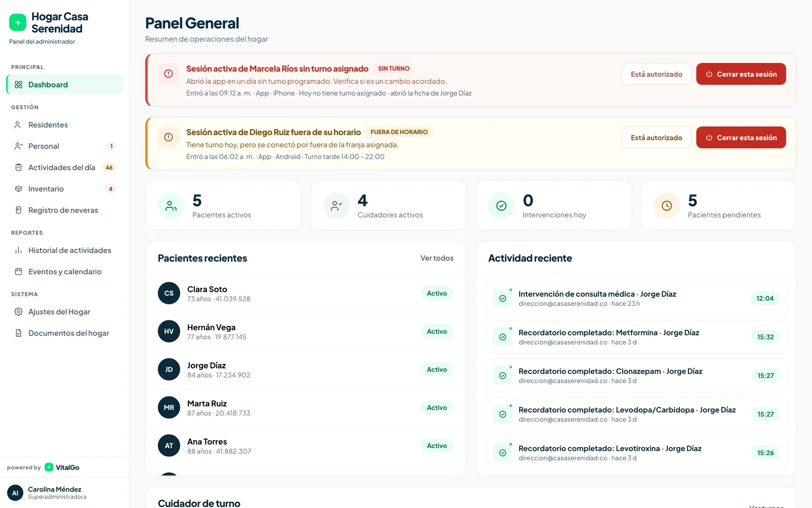Open Historial de actividades report

click(64, 250)
